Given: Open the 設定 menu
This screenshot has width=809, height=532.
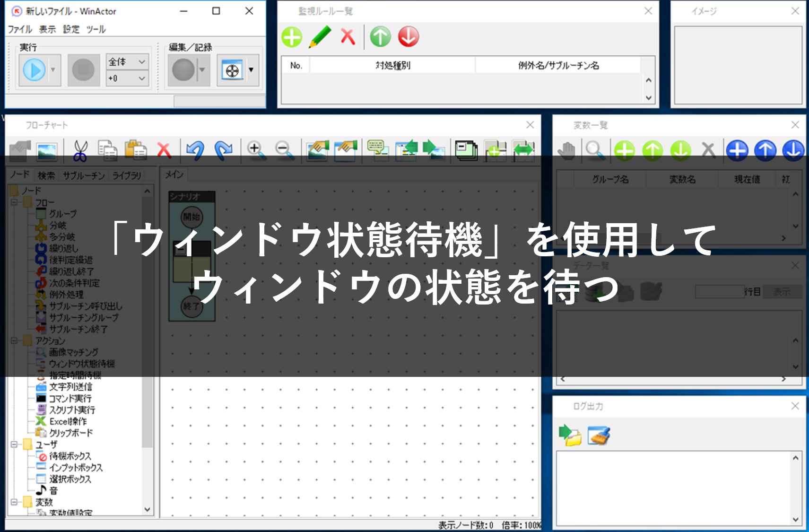Looking at the screenshot, I should click(x=71, y=29).
